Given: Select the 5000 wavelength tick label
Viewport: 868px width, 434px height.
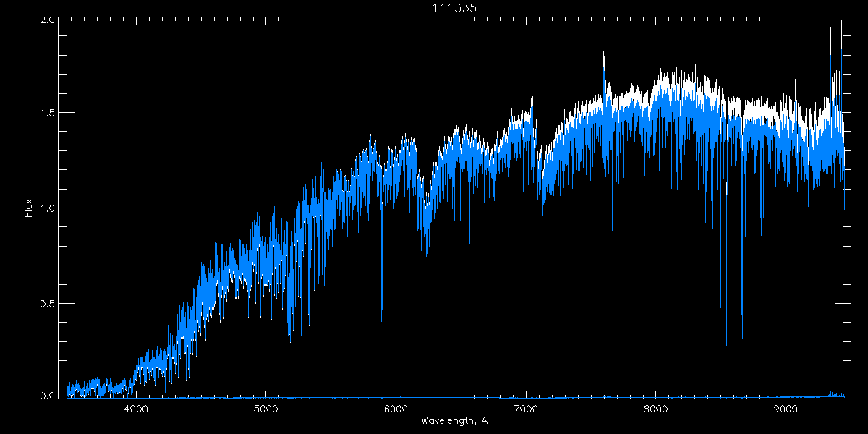Looking at the screenshot, I should click(x=266, y=409).
